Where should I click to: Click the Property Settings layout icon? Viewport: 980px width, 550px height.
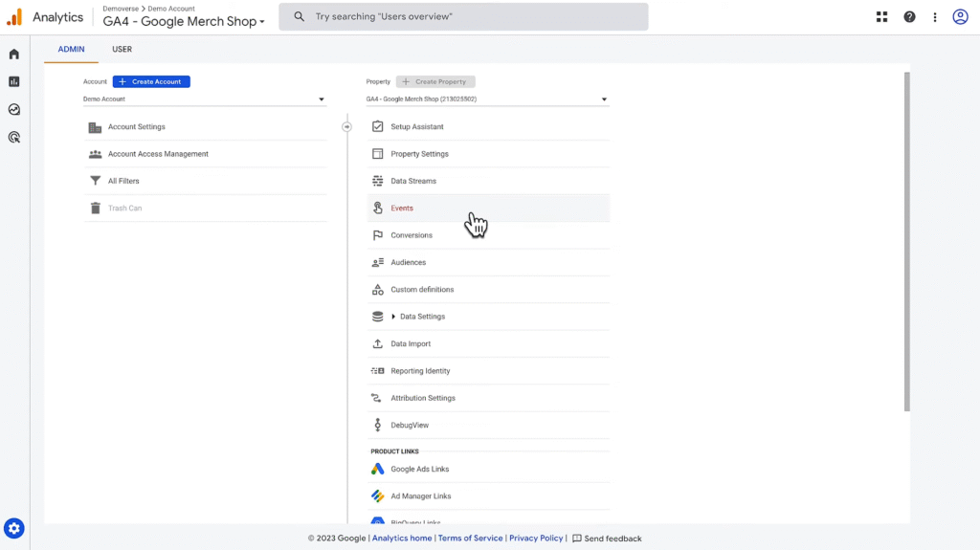click(x=377, y=154)
